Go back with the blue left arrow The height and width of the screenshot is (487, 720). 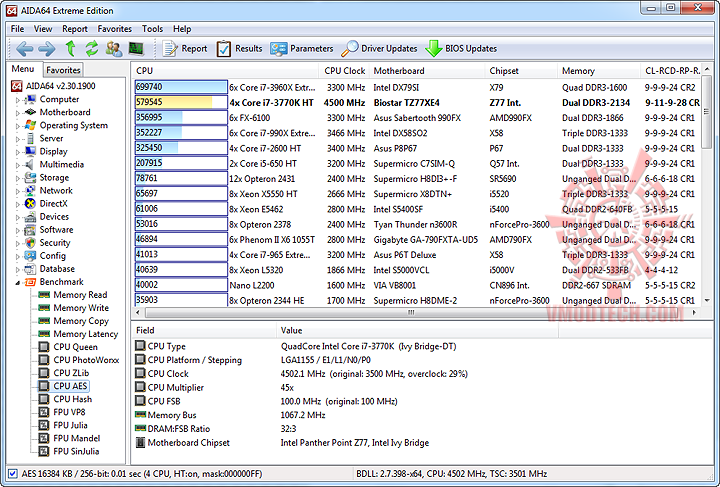(24, 48)
